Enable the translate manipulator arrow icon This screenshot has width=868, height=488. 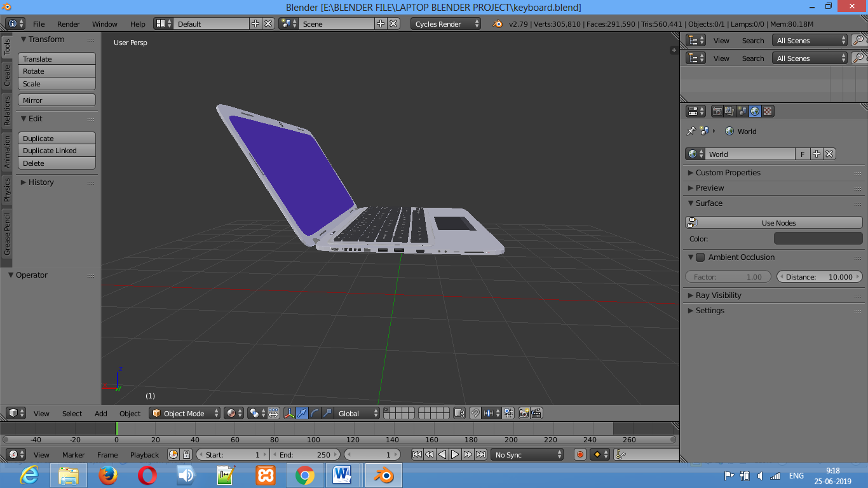pyautogui.click(x=302, y=413)
